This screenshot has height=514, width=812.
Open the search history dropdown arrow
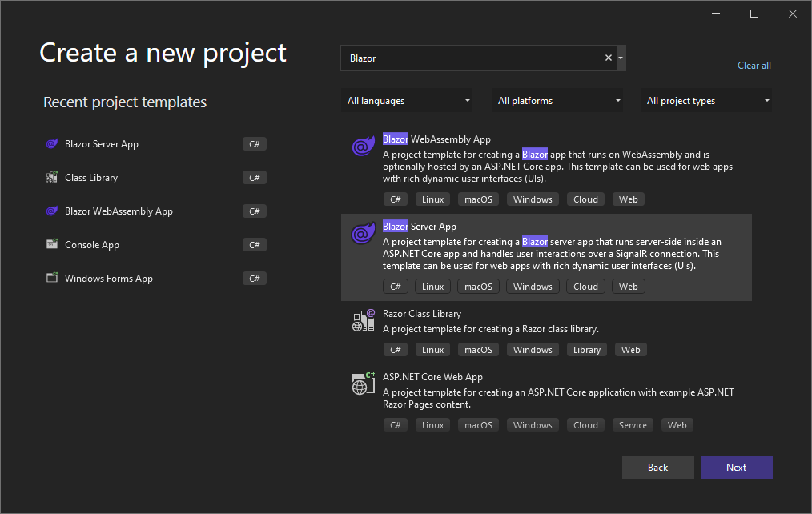coord(621,58)
